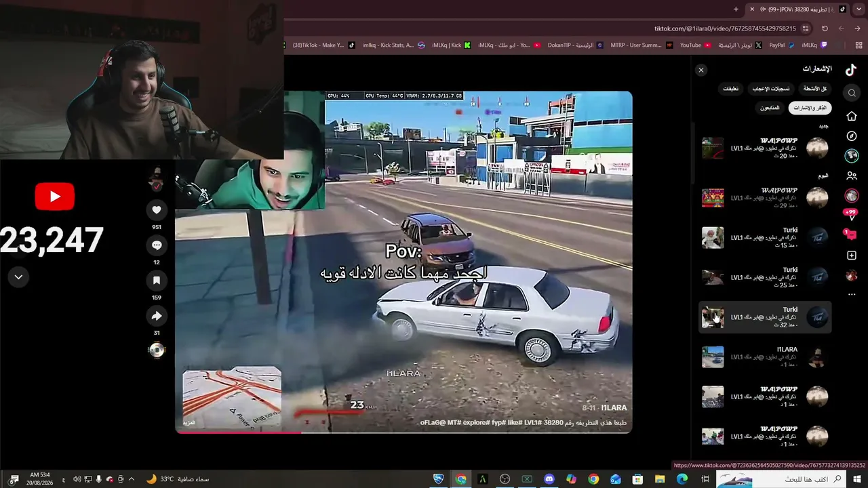This screenshot has height=488, width=868.
Task: Open the Explore compass icon
Action: pyautogui.click(x=852, y=136)
